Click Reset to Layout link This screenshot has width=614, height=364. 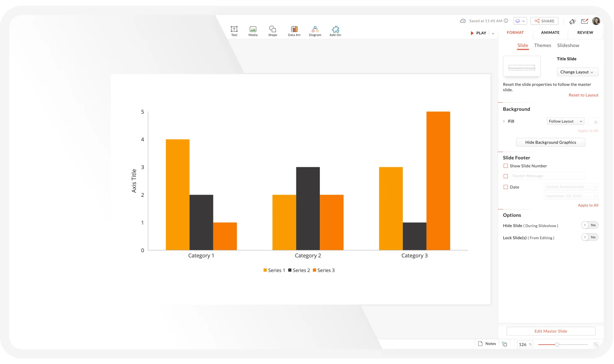[583, 95]
